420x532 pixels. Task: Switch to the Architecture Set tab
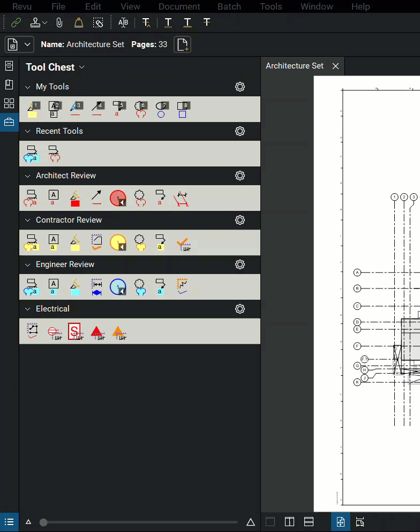pos(295,66)
